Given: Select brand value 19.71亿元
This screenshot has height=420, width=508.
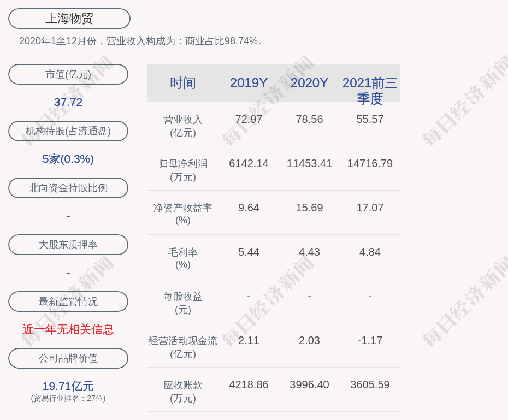Looking at the screenshot, I should coord(68,386).
